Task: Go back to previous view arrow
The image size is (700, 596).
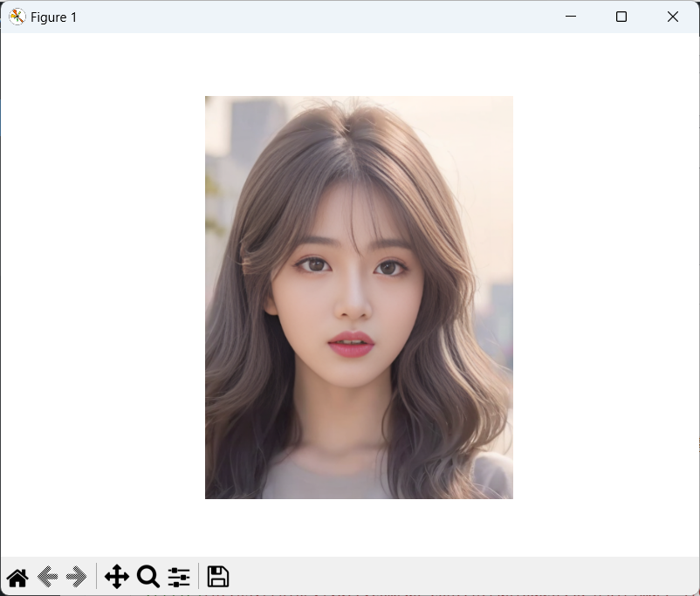Action: (47, 577)
